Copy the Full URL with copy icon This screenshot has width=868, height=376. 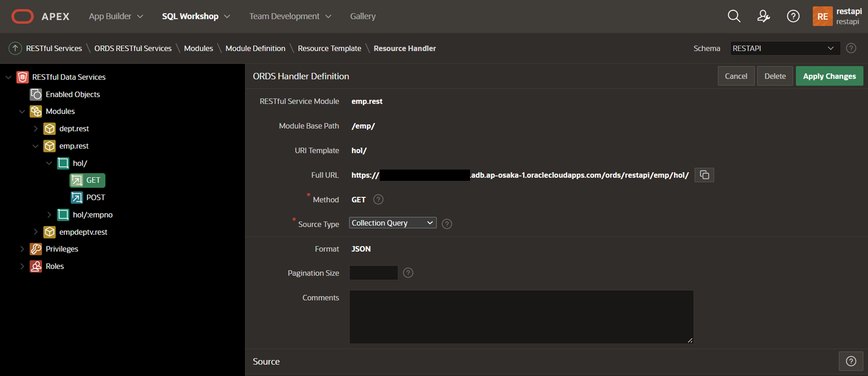[x=704, y=175]
